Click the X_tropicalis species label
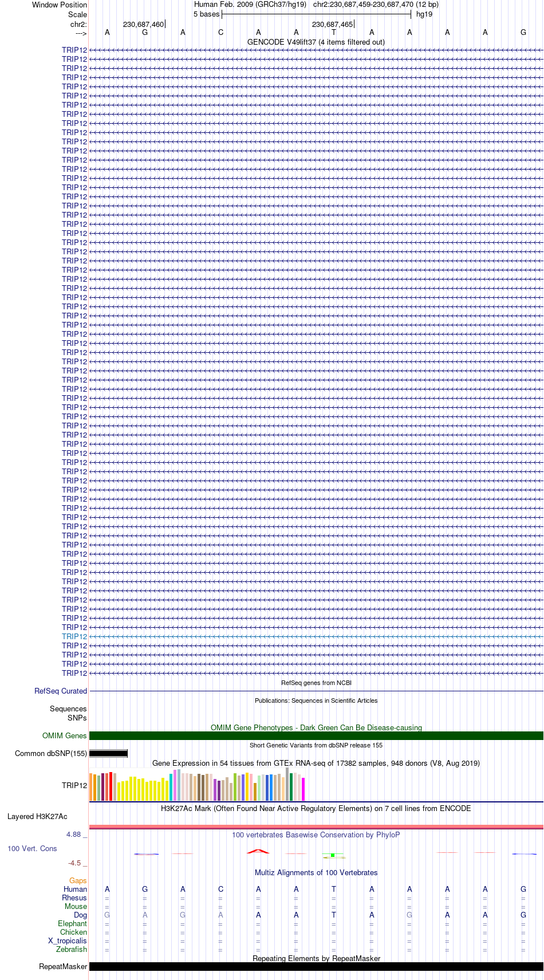The image size is (544, 980). pos(68,940)
